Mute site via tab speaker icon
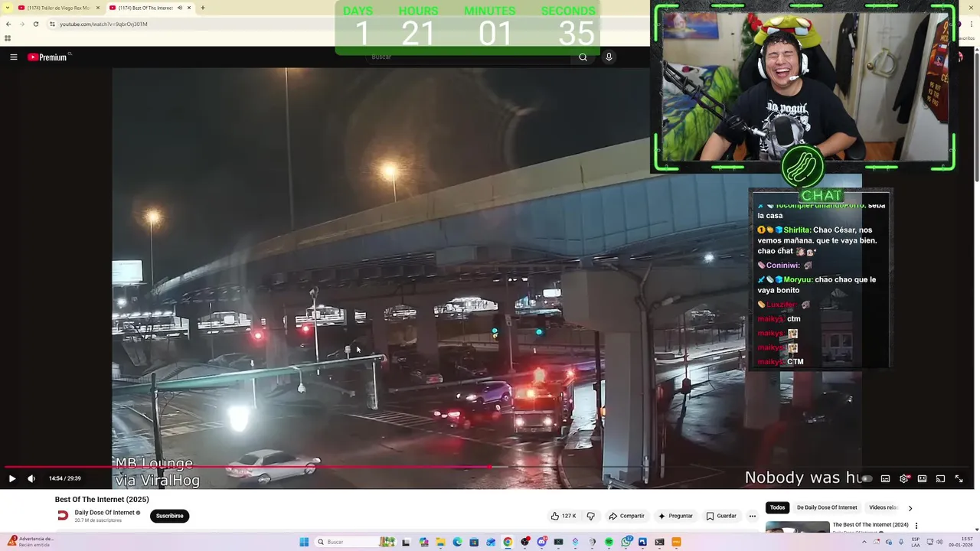 180,8
